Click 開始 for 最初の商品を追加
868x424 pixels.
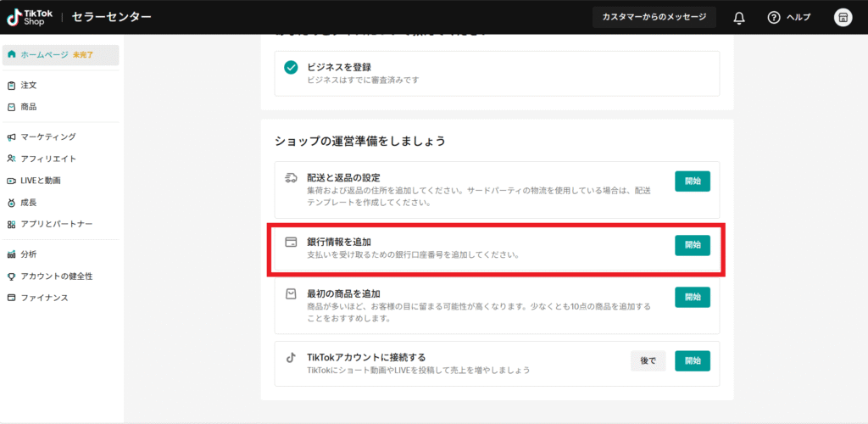pyautogui.click(x=693, y=298)
